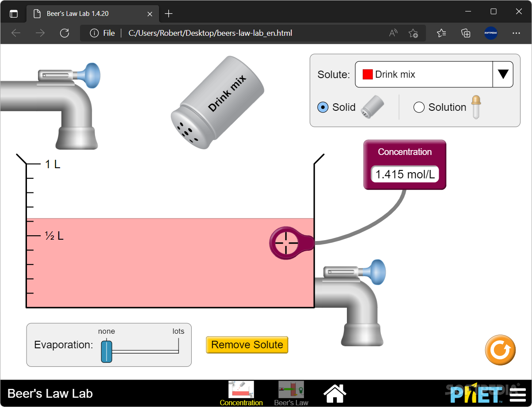This screenshot has width=532, height=407.
Task: Click the Softpedia profile icon
Action: [491, 33]
